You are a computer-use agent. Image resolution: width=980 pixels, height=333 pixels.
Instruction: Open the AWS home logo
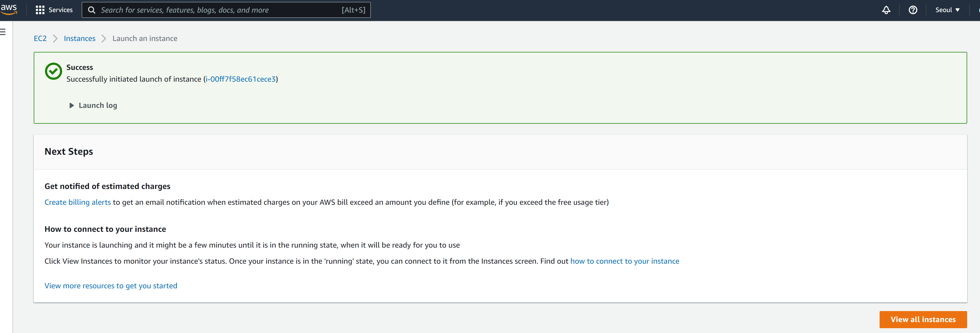click(9, 10)
